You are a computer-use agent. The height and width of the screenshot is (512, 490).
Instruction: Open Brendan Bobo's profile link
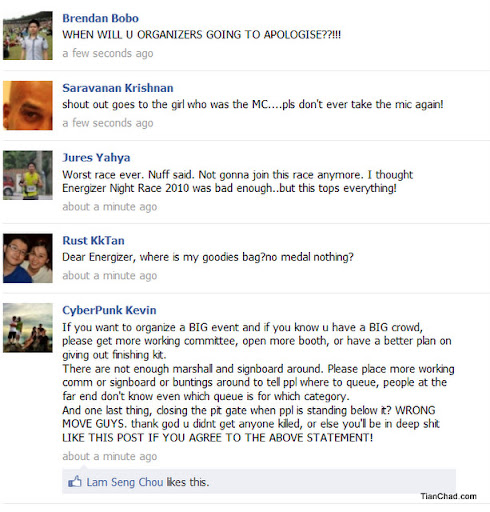tap(100, 18)
